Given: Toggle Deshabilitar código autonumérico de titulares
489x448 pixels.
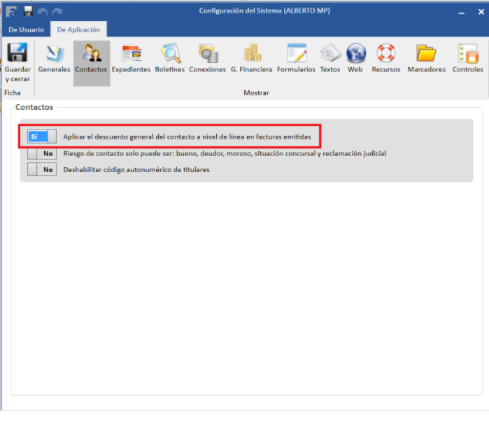Looking at the screenshot, I should pyautogui.click(x=41, y=169).
